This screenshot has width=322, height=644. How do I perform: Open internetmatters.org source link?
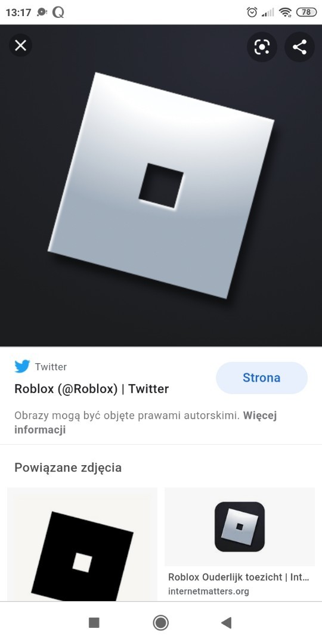click(209, 592)
